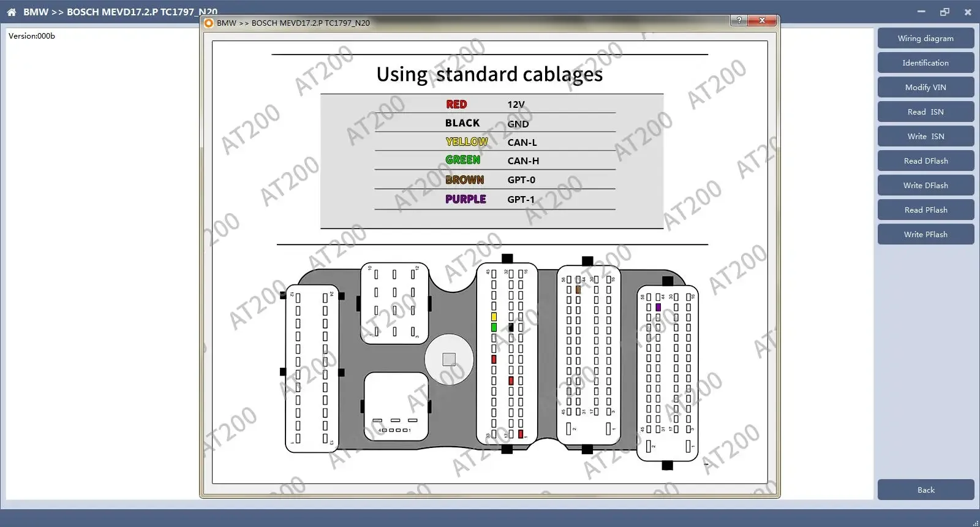Click the BROWN GPT-0 legend label
Image resolution: width=980 pixels, height=527 pixels.
[465, 180]
